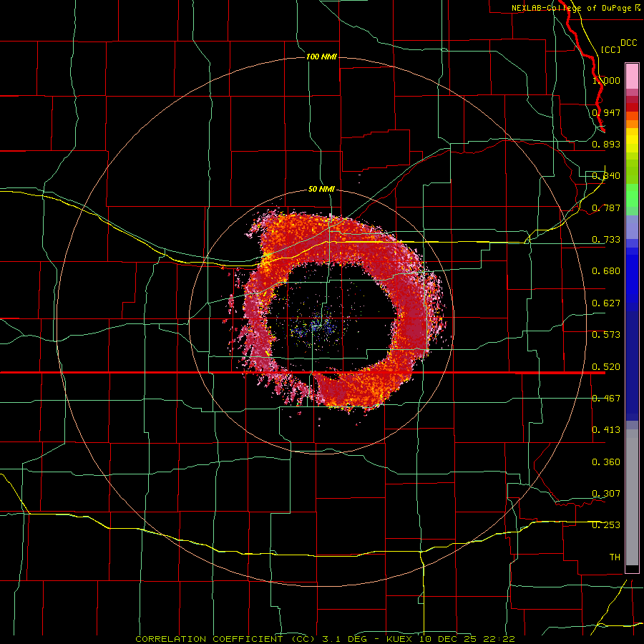This screenshot has height=644, width=644.
Task: Click the 0.680 legend value
Action: coord(606,271)
